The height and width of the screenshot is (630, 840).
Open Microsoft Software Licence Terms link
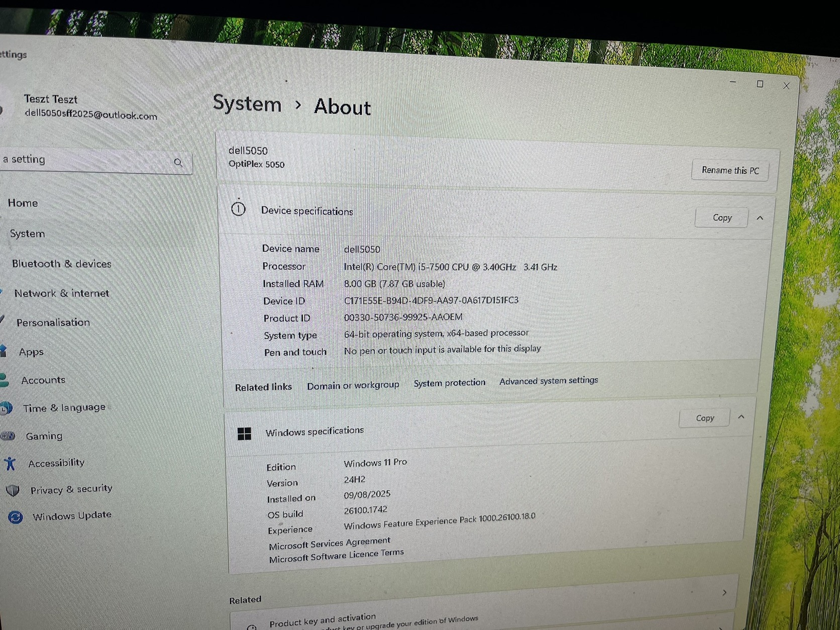tap(336, 556)
